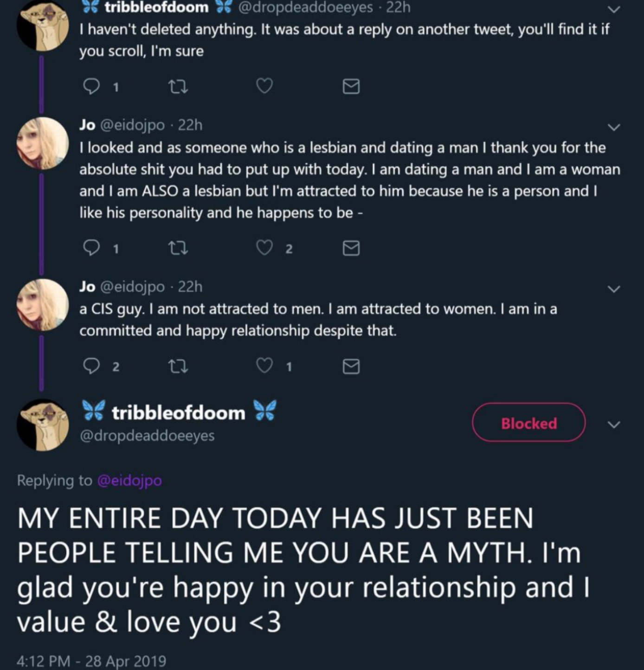
Task: Share Jo's "I looked" tweet via direct message
Action: click(x=351, y=249)
